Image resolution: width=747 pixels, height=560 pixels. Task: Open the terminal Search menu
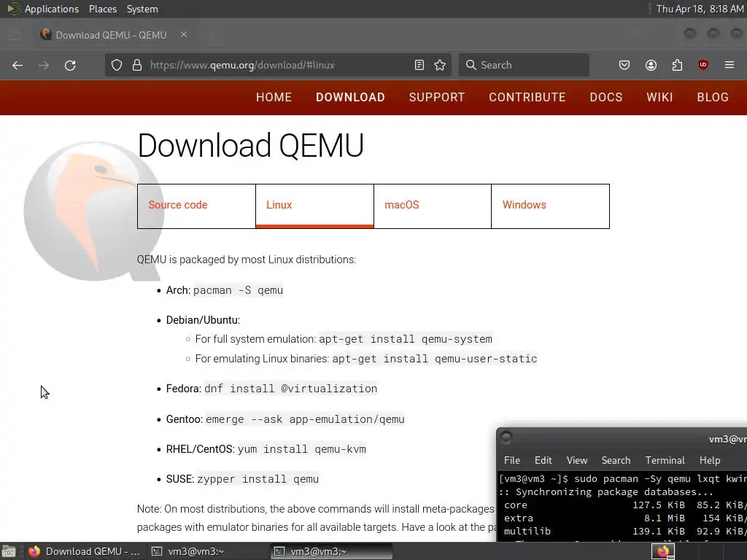(616, 461)
